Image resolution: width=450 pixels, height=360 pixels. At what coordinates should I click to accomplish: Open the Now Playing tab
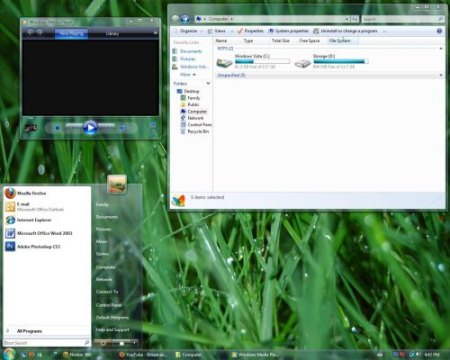point(71,33)
